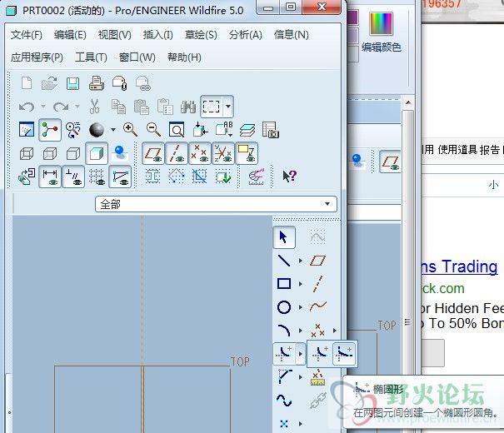Expand the selection box tool dropdown arrow
Image resolution: width=504 pixels, height=433 pixels.
coord(228,107)
